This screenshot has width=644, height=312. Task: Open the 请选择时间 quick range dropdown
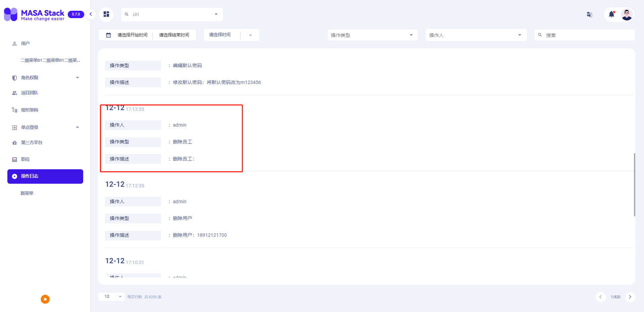(x=231, y=35)
